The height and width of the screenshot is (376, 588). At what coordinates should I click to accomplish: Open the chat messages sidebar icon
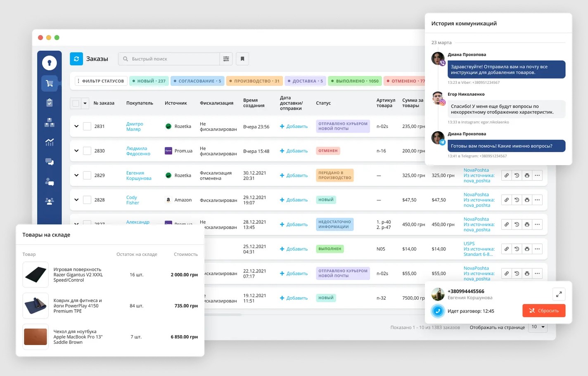click(50, 162)
